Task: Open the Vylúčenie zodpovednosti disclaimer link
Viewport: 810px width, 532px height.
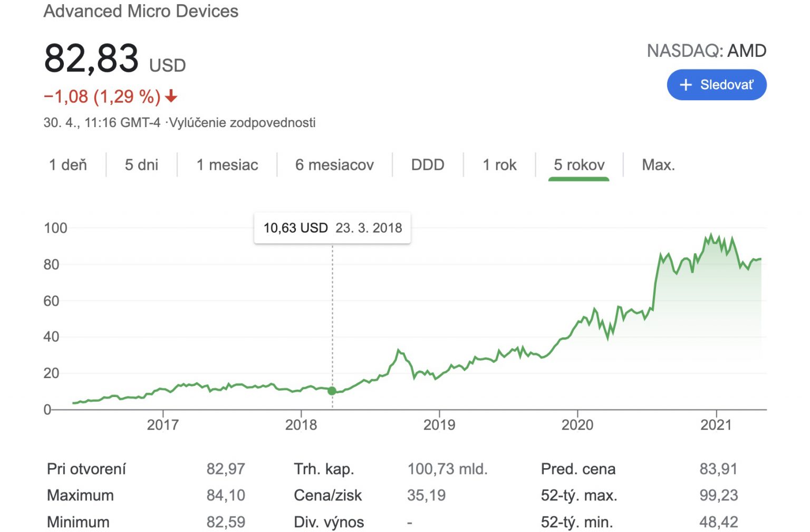Action: point(243,123)
